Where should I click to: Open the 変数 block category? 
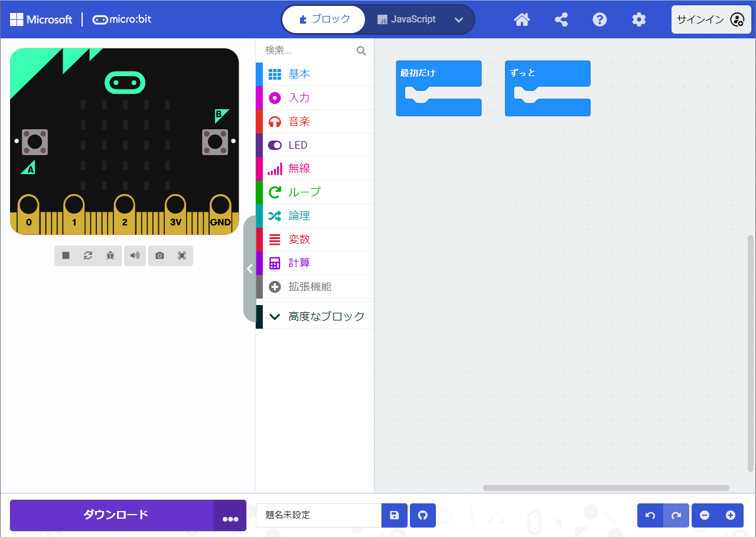pyautogui.click(x=315, y=240)
